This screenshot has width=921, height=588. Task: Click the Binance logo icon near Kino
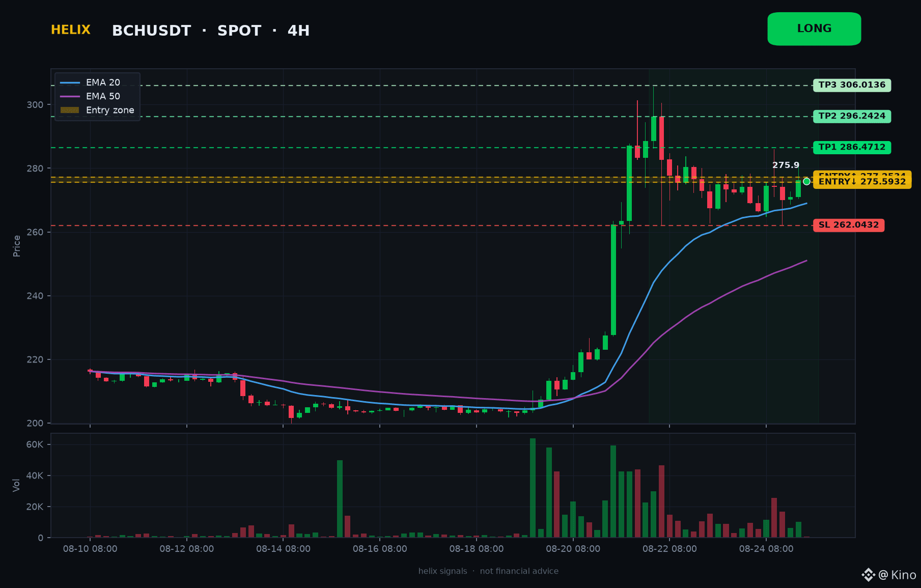[868, 575]
